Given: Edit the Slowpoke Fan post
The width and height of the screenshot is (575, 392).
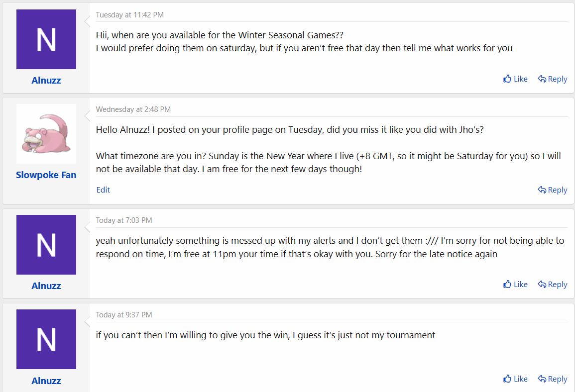Looking at the screenshot, I should (103, 190).
